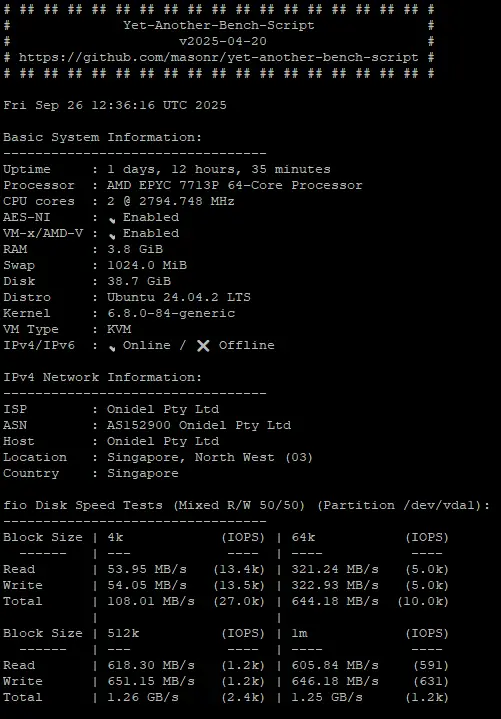The height and width of the screenshot is (719, 501).
Task: Click the 64k write 322.93 MB/s value
Action: (x=335, y=585)
